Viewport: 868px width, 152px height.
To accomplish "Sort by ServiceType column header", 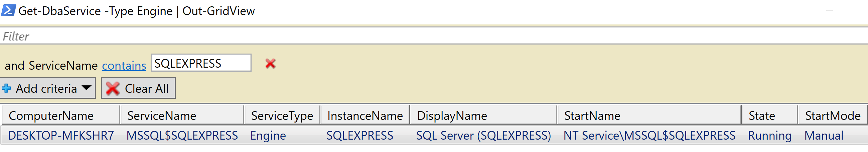I will (x=282, y=116).
